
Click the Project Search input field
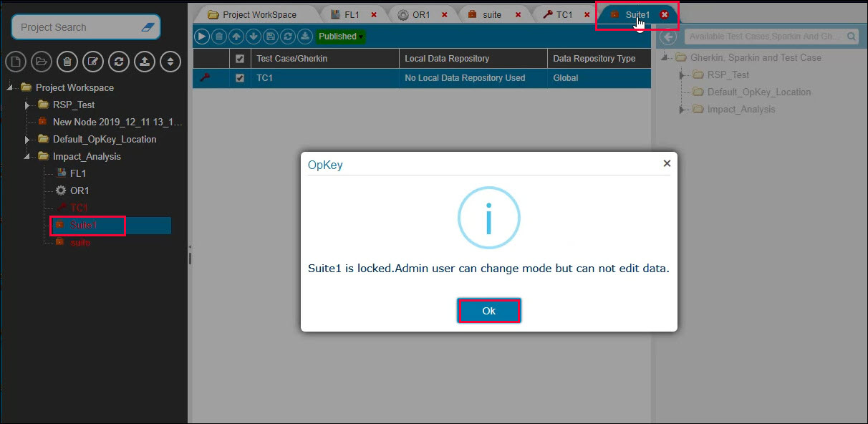[77, 27]
